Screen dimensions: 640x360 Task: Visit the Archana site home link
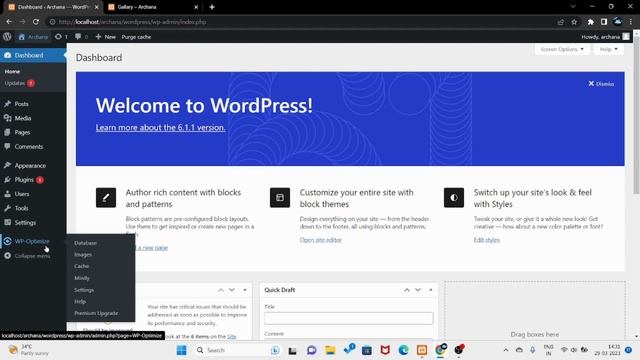[33, 37]
